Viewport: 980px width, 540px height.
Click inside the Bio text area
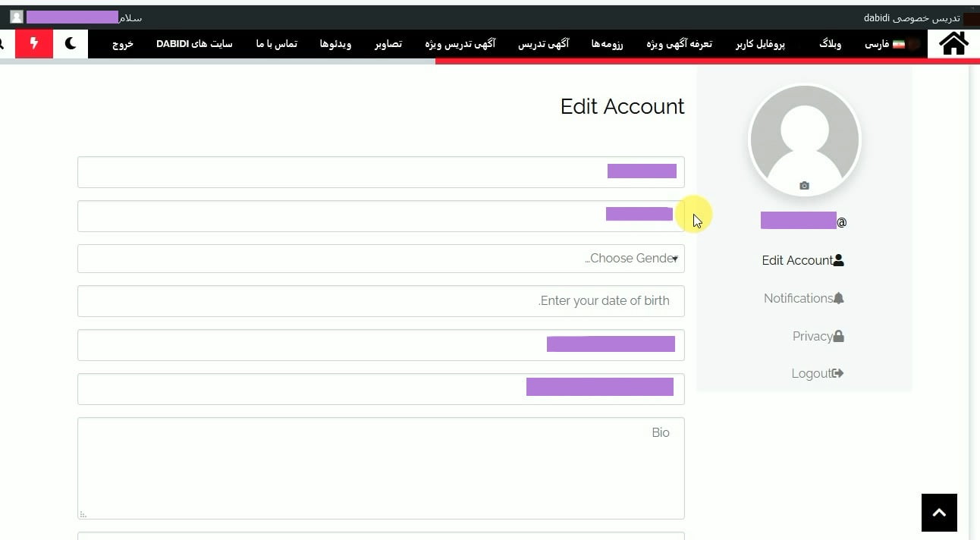tap(381, 468)
